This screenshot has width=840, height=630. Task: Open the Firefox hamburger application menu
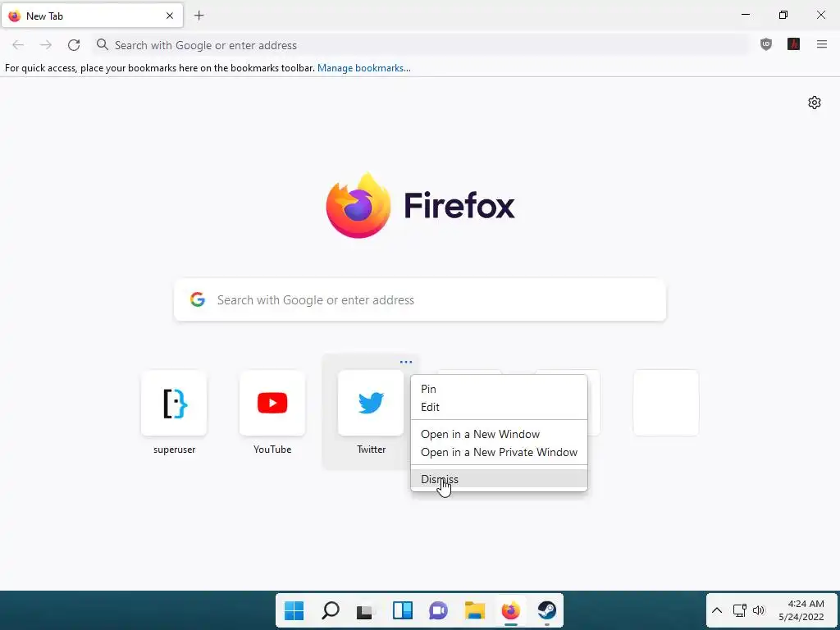[822, 44]
